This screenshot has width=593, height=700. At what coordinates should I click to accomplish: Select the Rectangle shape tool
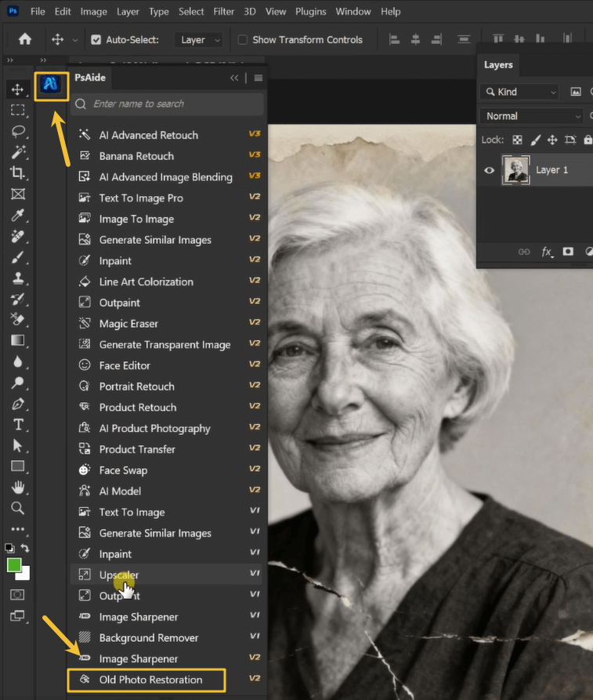(17, 466)
